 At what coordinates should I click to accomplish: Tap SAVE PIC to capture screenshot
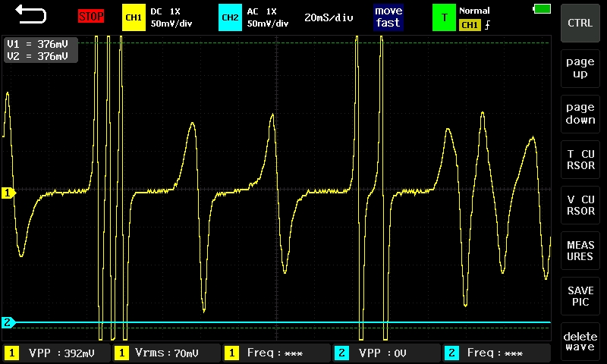tap(580, 297)
